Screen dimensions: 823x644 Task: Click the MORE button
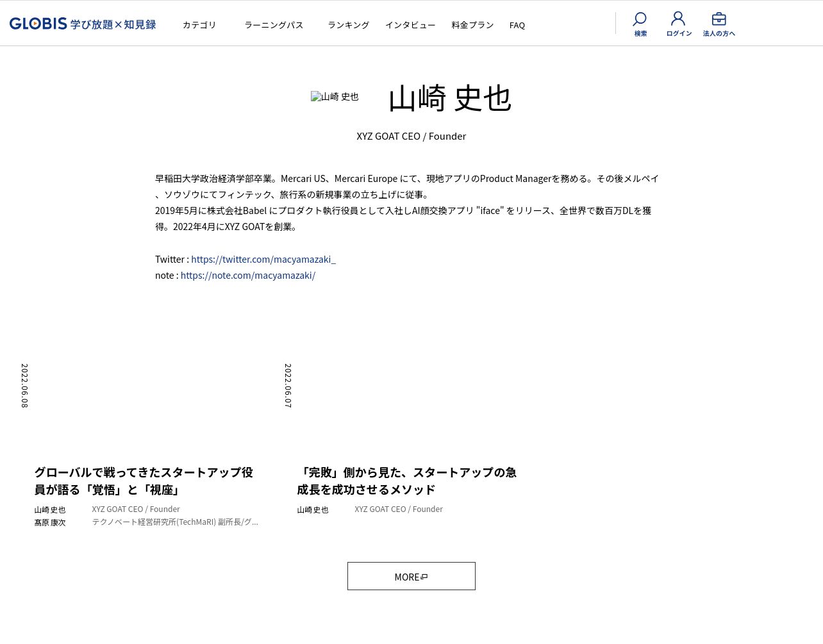click(411, 576)
